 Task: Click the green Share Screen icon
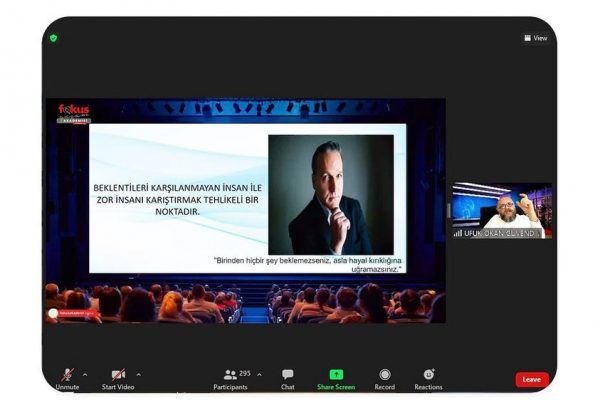pyautogui.click(x=336, y=374)
